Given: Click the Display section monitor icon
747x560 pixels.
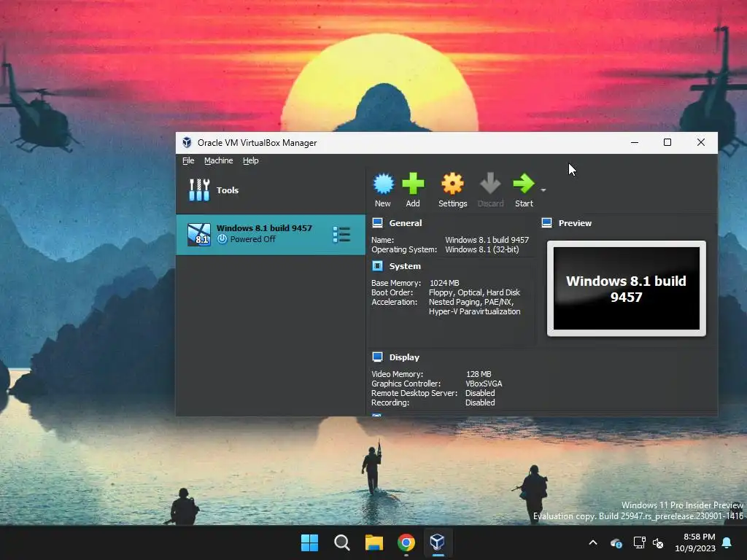Looking at the screenshot, I should tap(377, 357).
